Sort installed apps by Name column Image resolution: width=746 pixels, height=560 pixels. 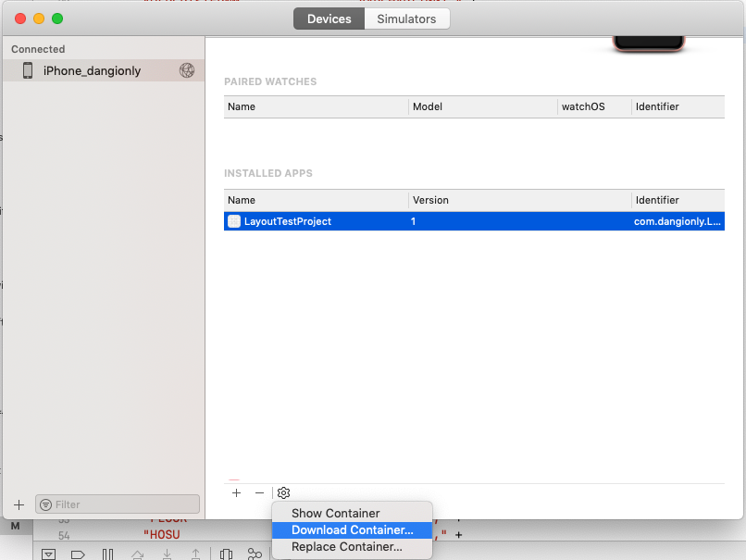point(316,200)
